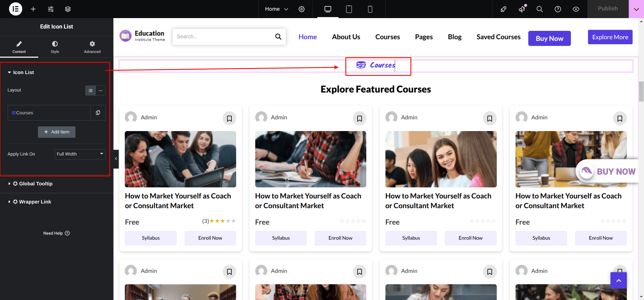Collapse the editor panel handle
The height and width of the screenshot is (300, 644).
point(116,159)
